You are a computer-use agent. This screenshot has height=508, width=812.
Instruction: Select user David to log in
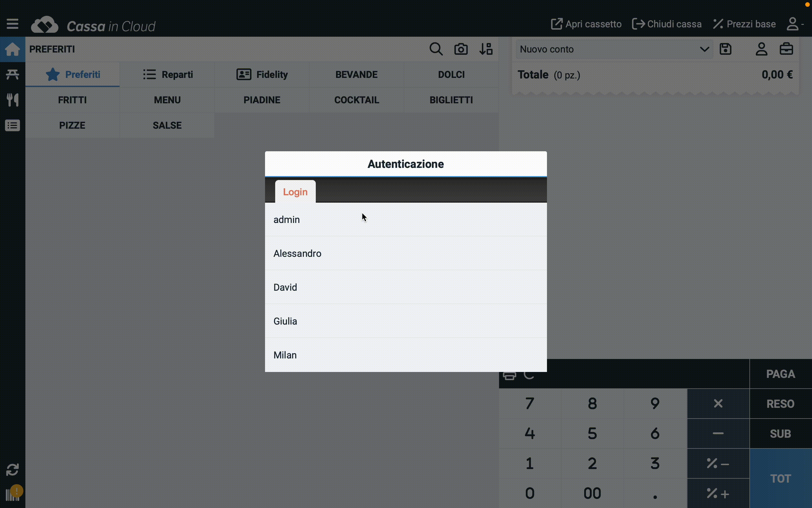(x=406, y=287)
